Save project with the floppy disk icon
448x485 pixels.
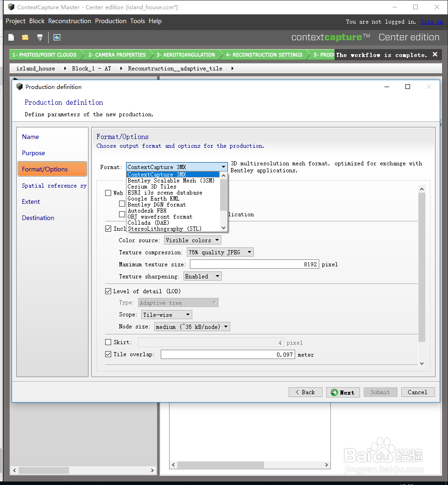tap(39, 38)
